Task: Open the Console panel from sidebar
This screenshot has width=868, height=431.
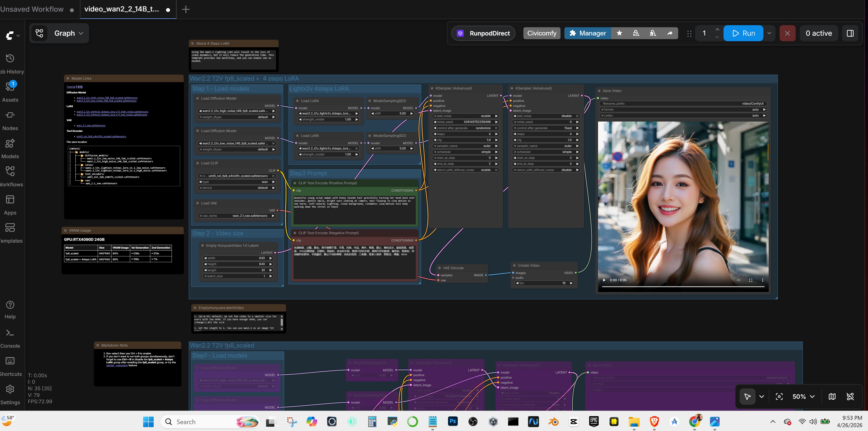Action: tap(10, 338)
